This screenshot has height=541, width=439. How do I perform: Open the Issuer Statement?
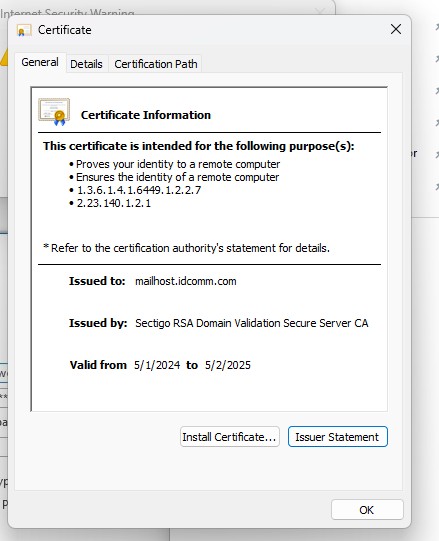point(338,437)
